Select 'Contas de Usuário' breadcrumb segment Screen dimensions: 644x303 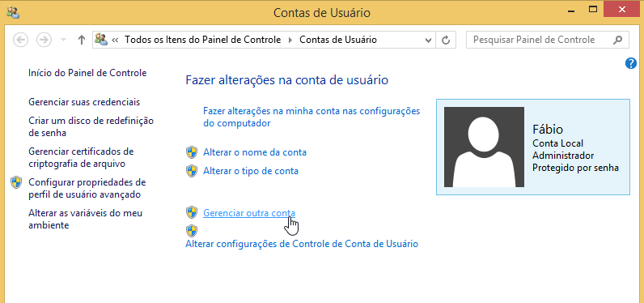tap(338, 40)
